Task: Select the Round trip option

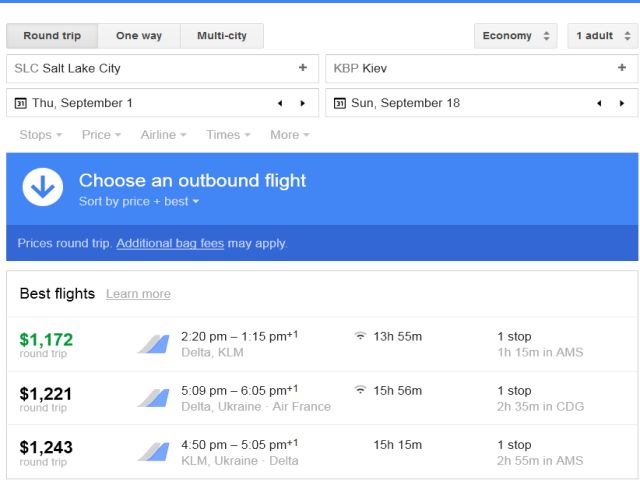Action: pyautogui.click(x=52, y=36)
